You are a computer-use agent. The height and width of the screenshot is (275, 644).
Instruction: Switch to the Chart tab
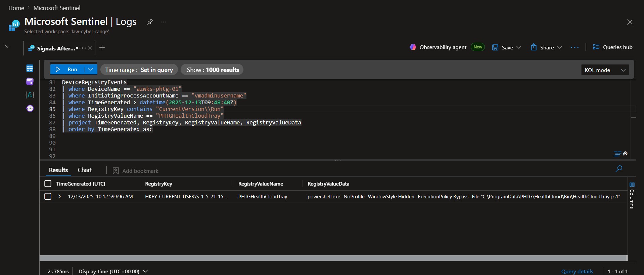click(85, 170)
